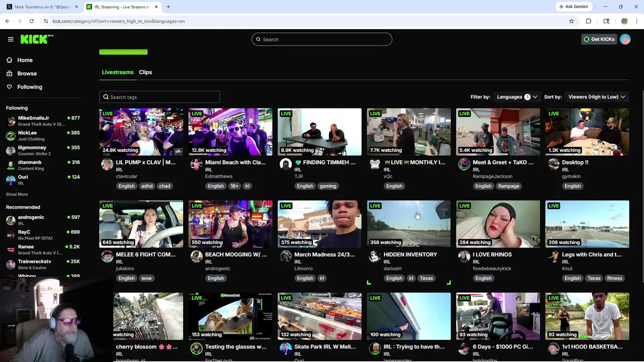This screenshot has width=644, height=362.
Task: Open Trainwreckstv in the Recommended list
Action: pos(43,264)
